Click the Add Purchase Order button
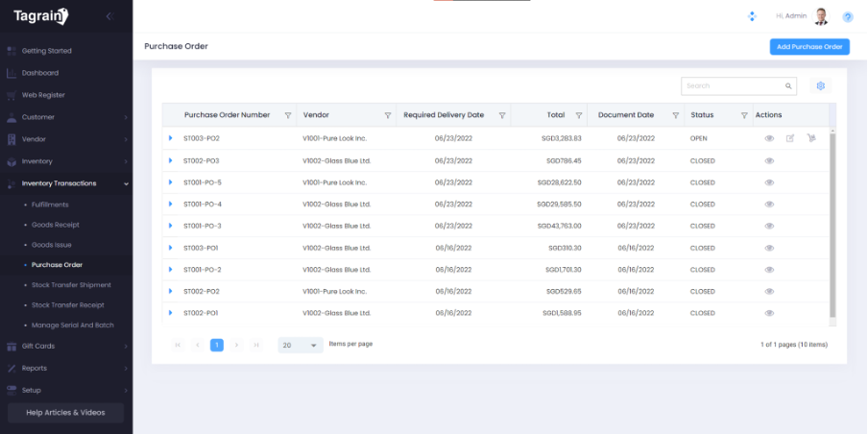The image size is (868, 434). (809, 46)
